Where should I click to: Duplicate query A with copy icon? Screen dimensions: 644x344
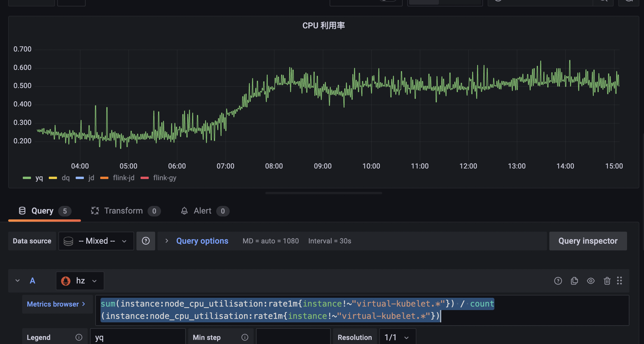574,281
